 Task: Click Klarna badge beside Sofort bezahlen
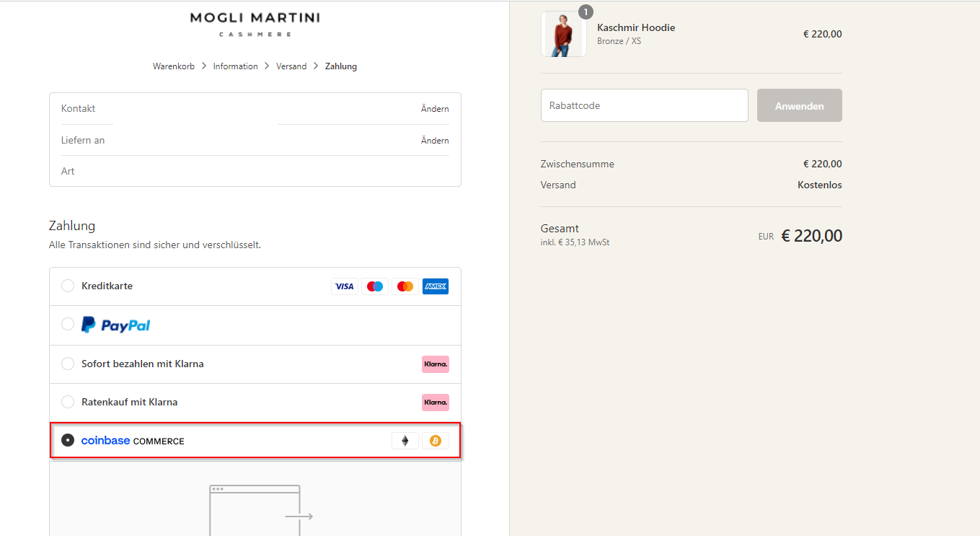pyautogui.click(x=436, y=364)
